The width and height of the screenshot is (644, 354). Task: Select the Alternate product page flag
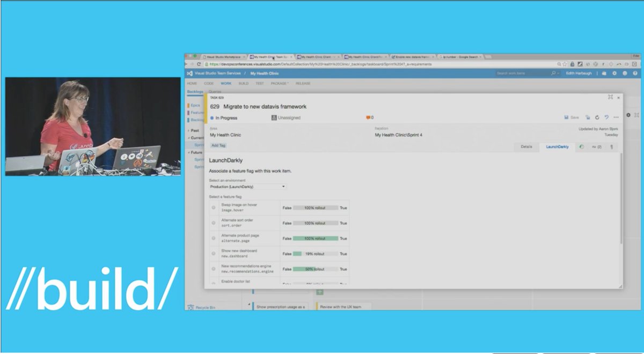pyautogui.click(x=214, y=238)
